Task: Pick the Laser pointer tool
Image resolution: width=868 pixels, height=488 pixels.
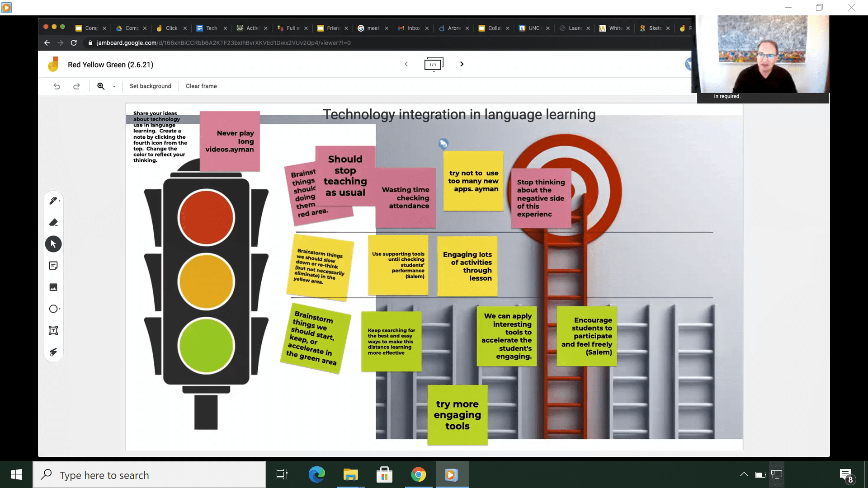Action: pos(53,352)
